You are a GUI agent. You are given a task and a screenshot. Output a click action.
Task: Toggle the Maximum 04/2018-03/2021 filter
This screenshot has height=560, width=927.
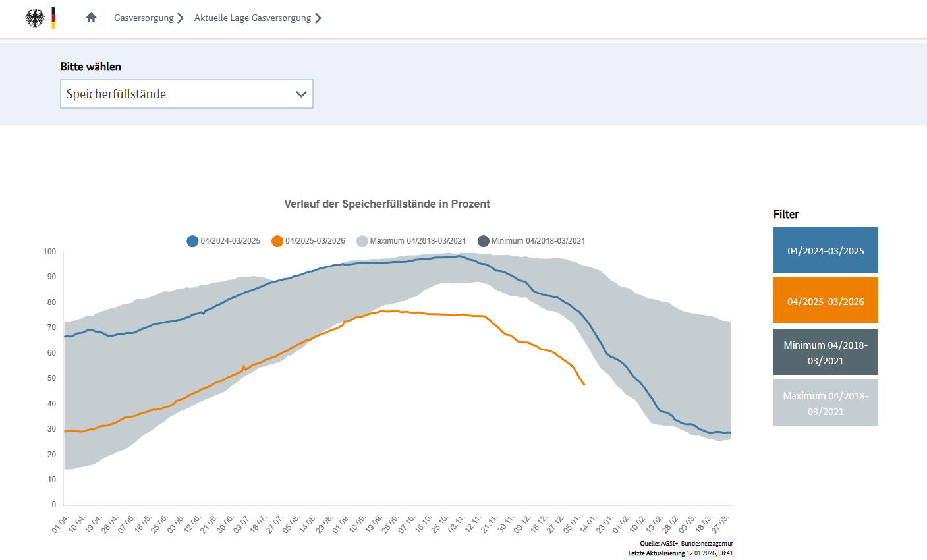[826, 403]
